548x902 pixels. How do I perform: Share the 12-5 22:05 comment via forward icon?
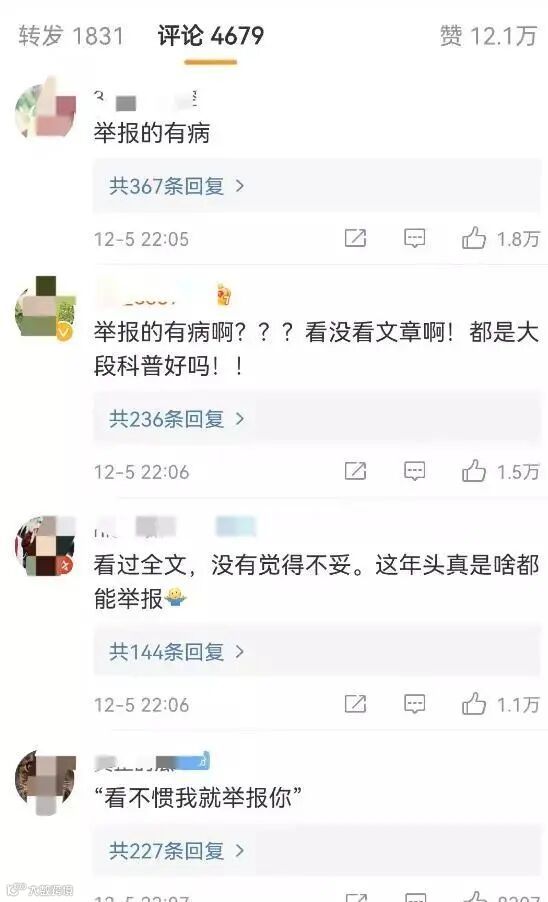[355, 238]
